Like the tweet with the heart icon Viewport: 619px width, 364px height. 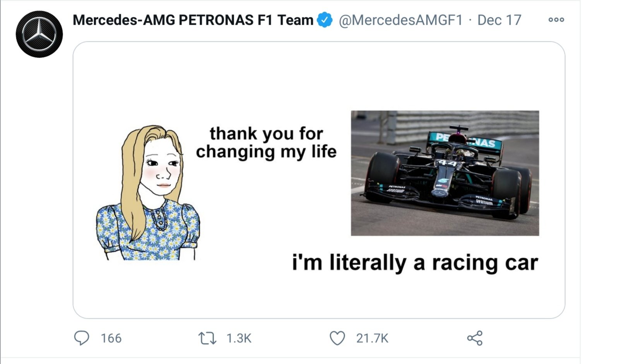click(337, 338)
